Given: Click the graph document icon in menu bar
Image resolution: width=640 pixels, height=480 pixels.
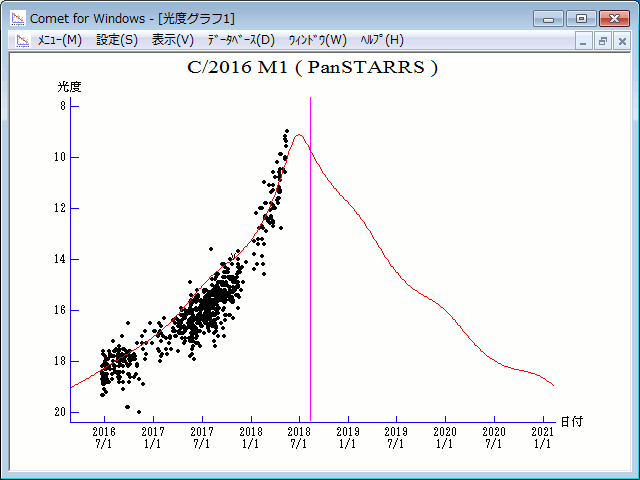Looking at the screenshot, I should [22, 40].
